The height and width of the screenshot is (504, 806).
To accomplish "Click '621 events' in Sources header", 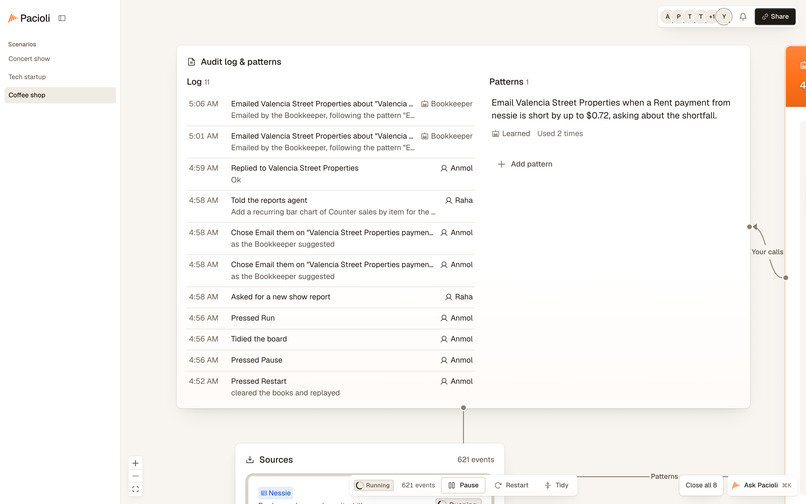I will (475, 460).
